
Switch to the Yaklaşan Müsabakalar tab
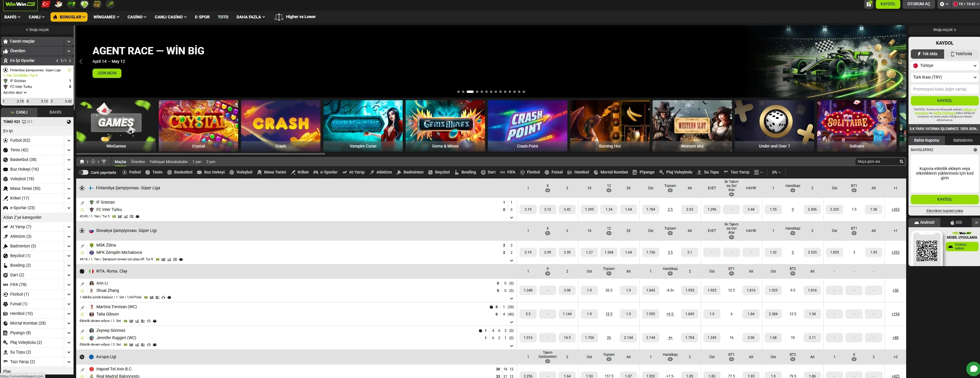(168, 162)
